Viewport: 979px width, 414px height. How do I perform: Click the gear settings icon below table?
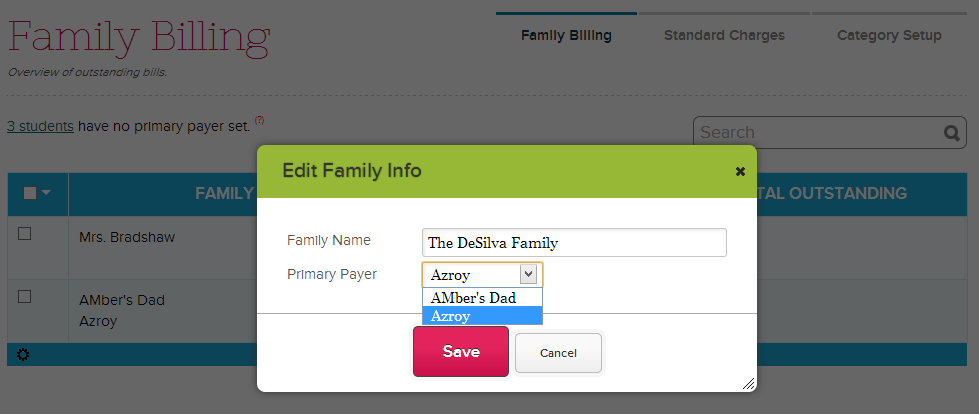23,355
